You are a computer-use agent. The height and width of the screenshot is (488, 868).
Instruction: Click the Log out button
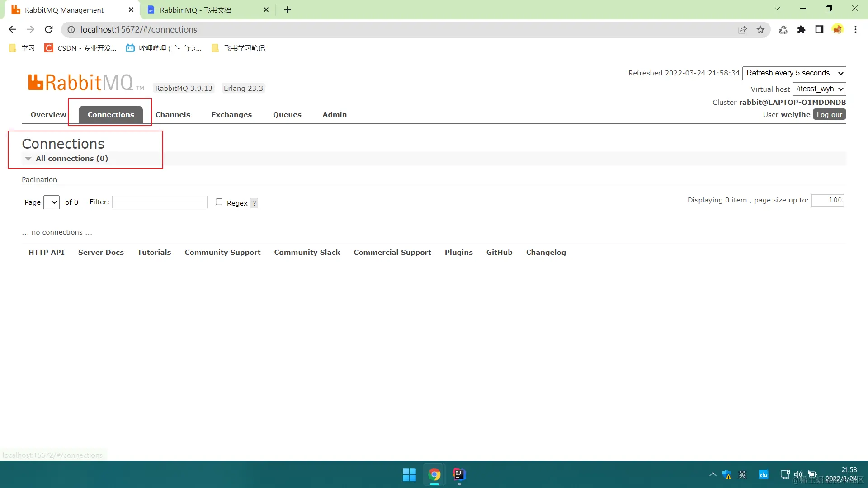tap(829, 115)
